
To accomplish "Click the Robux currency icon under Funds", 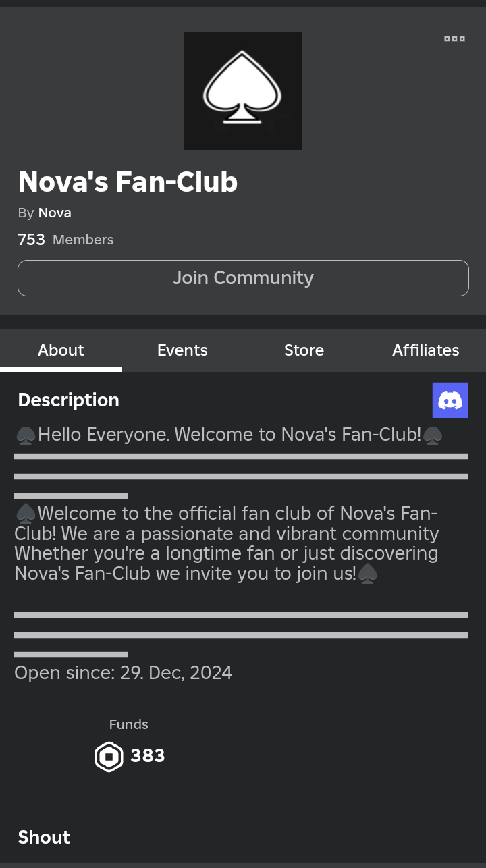I will coord(109,757).
